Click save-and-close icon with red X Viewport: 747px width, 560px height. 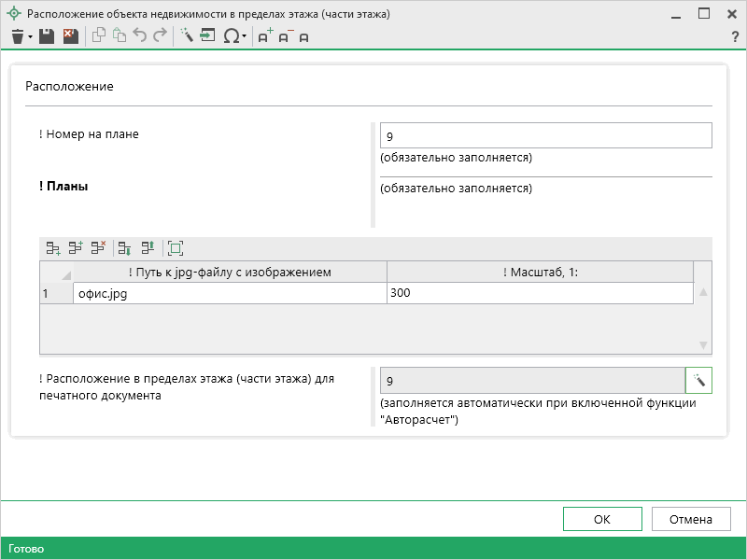pos(70,36)
